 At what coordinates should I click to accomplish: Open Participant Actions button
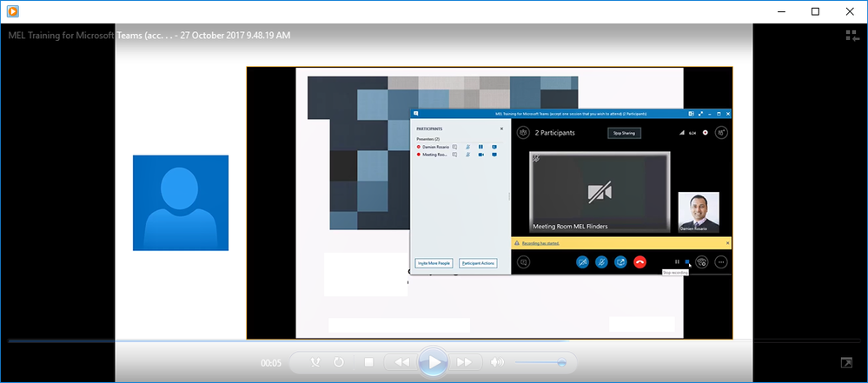click(478, 263)
